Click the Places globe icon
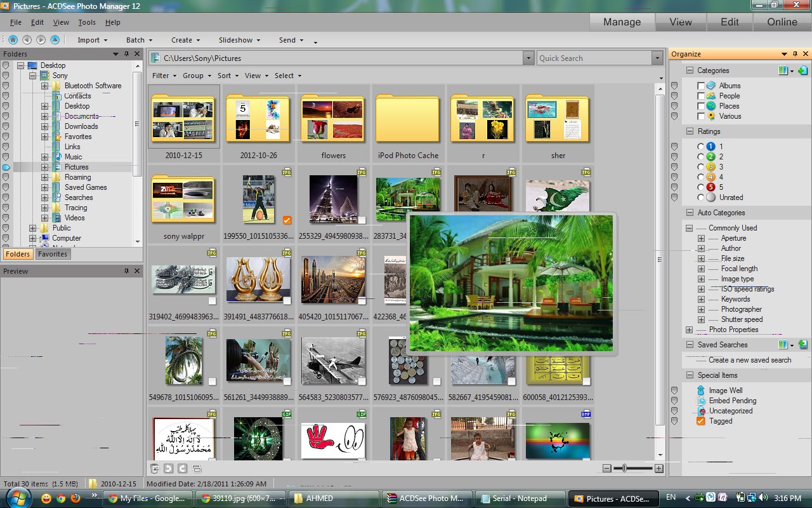812x508 pixels. (711, 106)
